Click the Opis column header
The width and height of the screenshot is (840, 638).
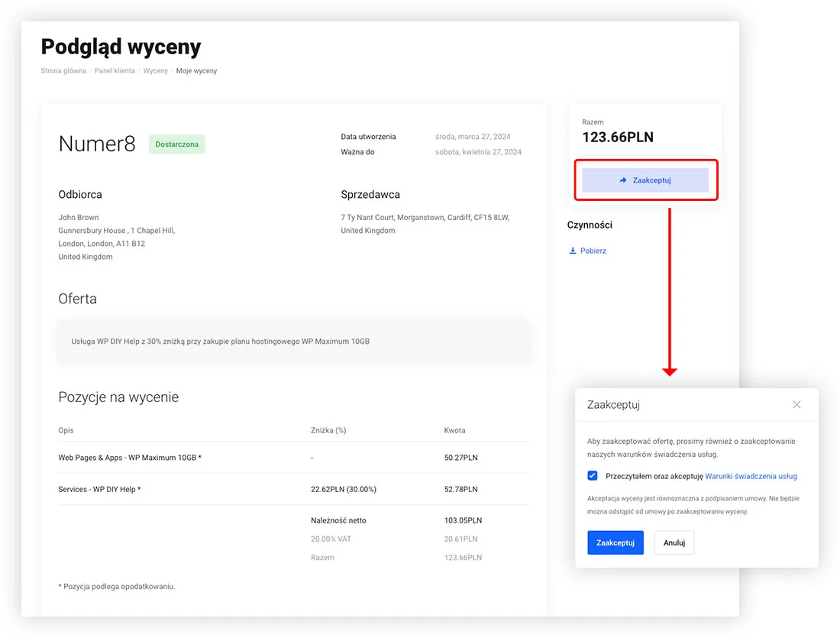click(x=66, y=430)
